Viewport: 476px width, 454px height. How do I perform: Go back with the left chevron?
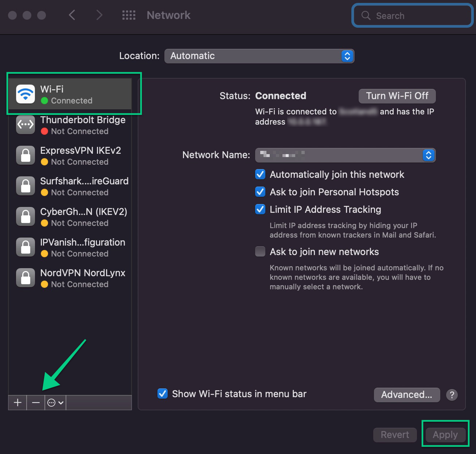coord(72,15)
